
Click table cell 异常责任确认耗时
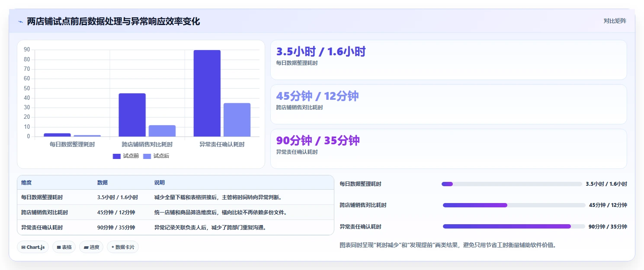[42, 228]
